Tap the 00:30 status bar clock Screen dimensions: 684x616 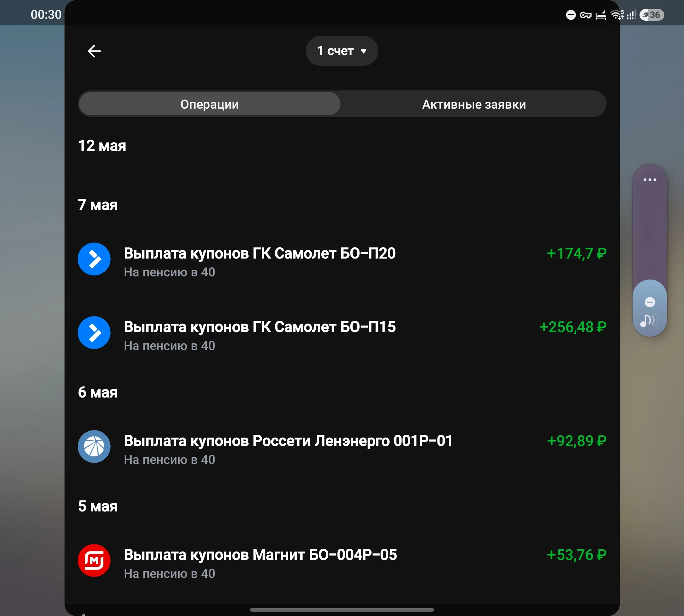pyautogui.click(x=46, y=14)
